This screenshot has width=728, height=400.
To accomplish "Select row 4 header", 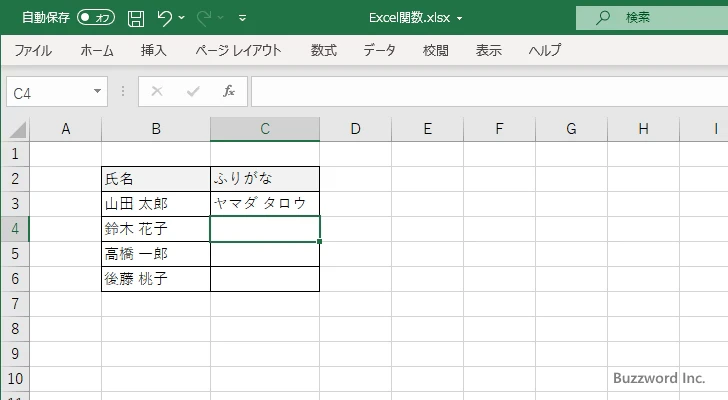I will (x=14, y=229).
